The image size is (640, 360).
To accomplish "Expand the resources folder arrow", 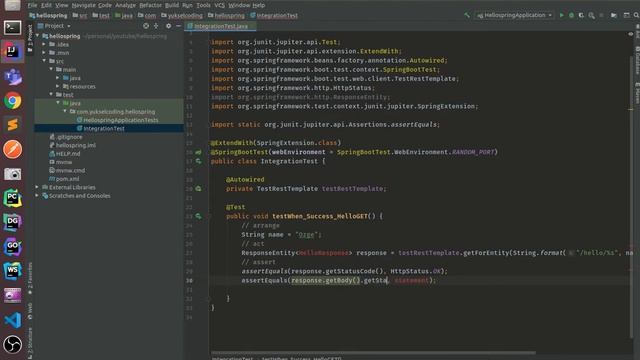I will pos(58,86).
